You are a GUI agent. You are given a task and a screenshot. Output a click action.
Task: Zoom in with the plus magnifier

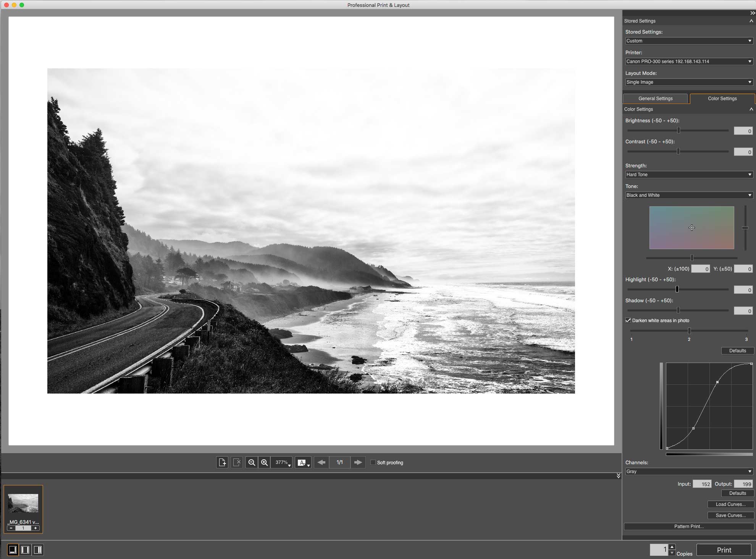click(x=264, y=462)
